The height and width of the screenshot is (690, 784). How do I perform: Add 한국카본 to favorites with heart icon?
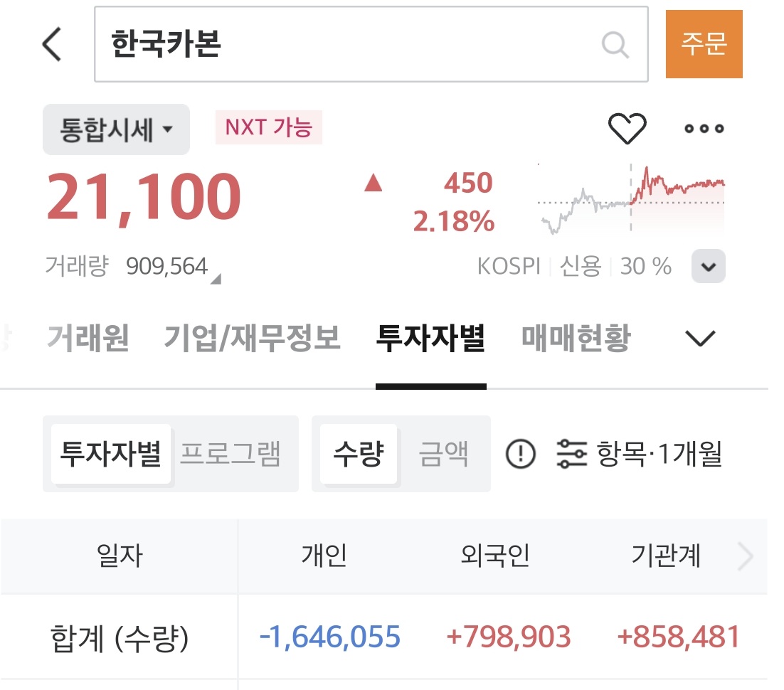click(627, 129)
